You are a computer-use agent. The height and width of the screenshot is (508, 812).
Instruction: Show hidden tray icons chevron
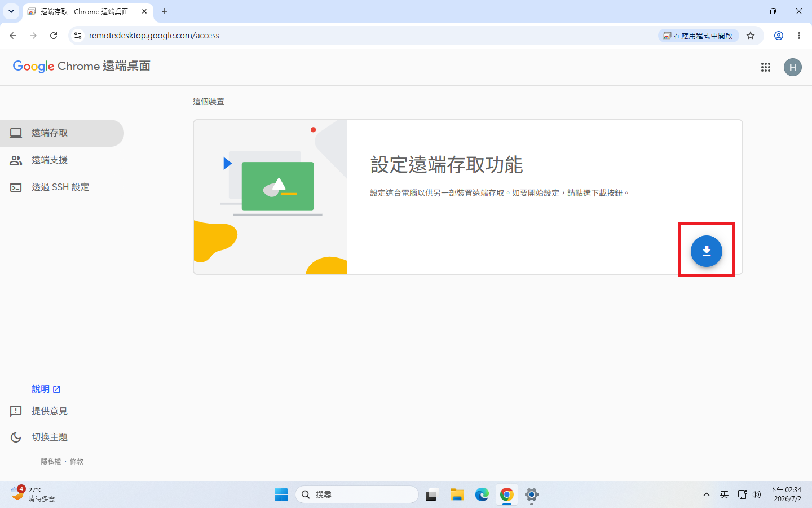click(x=706, y=495)
